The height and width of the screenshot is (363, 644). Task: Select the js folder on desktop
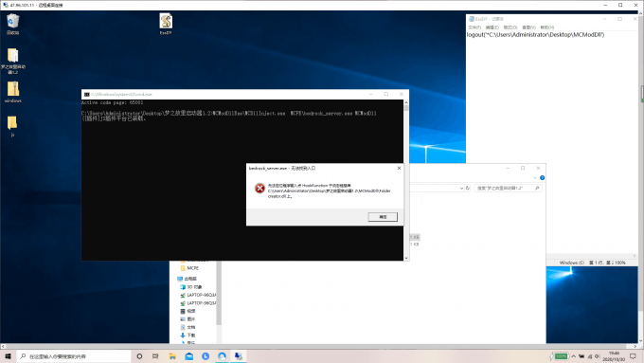pyautogui.click(x=12, y=126)
